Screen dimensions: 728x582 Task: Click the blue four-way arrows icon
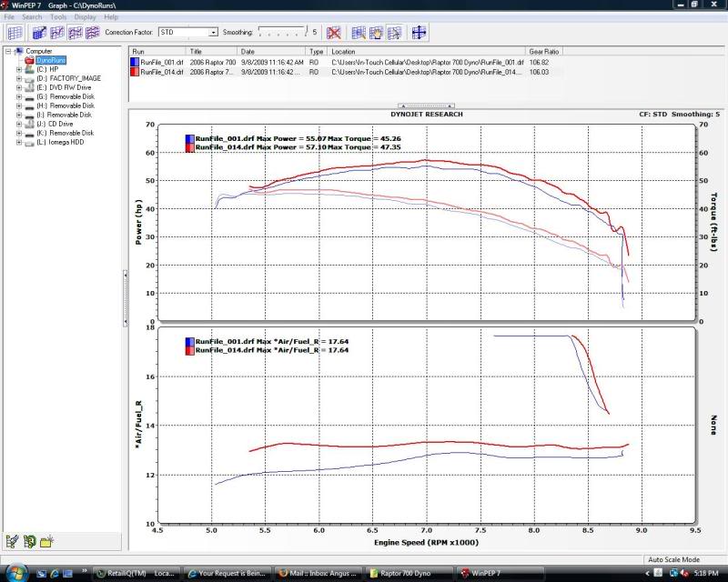click(419, 33)
